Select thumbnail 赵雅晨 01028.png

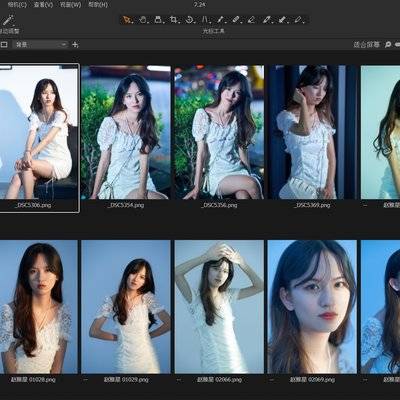click(39, 307)
